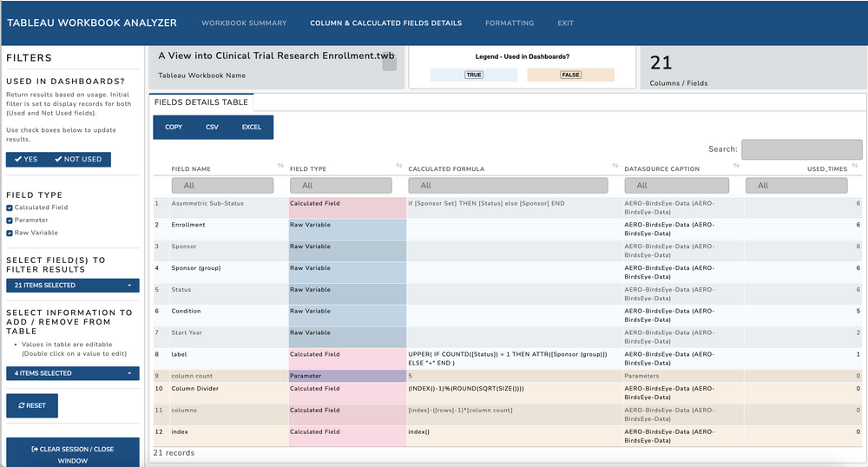This screenshot has height=467, width=868.
Task: Open Column & Calculated Fields Details tab
Action: coord(386,23)
